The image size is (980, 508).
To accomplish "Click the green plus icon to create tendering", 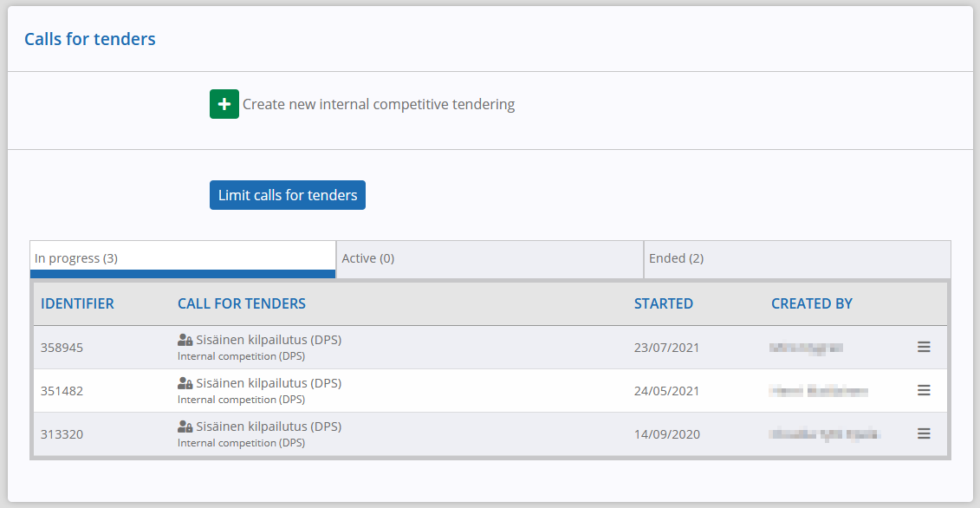I will 224,104.
